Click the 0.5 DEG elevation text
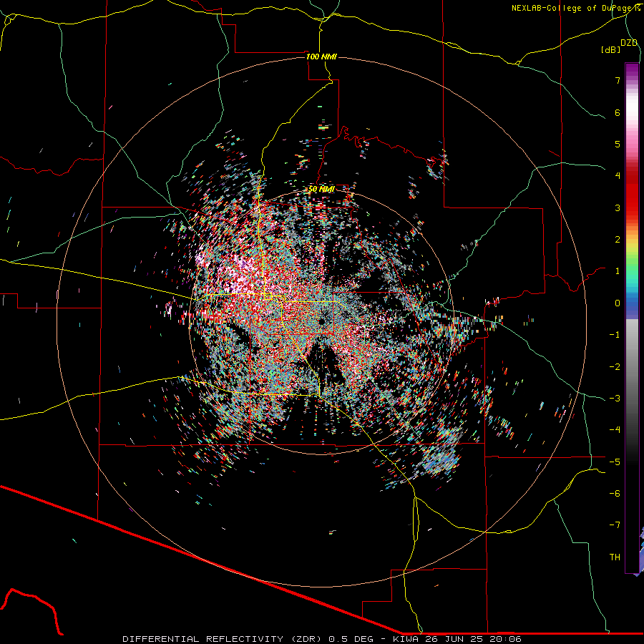644x644 pixels. (x=351, y=639)
